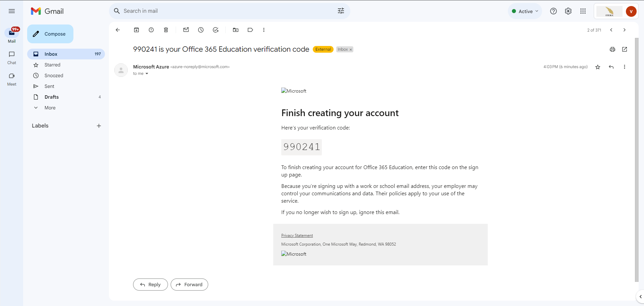Viewport: 644px width, 306px height.
Task: Expand the recipient details arrow
Action: [147, 74]
